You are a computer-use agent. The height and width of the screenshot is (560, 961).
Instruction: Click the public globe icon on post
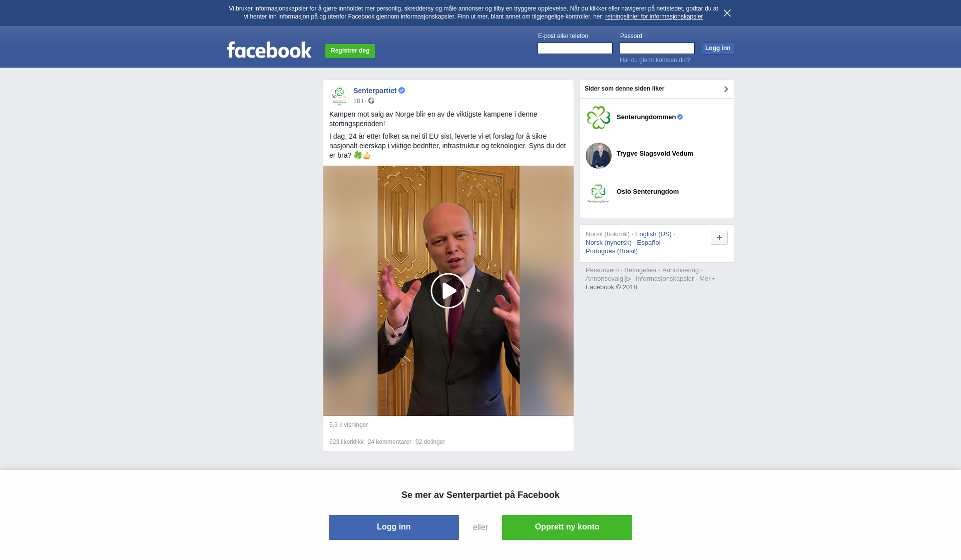[371, 101]
